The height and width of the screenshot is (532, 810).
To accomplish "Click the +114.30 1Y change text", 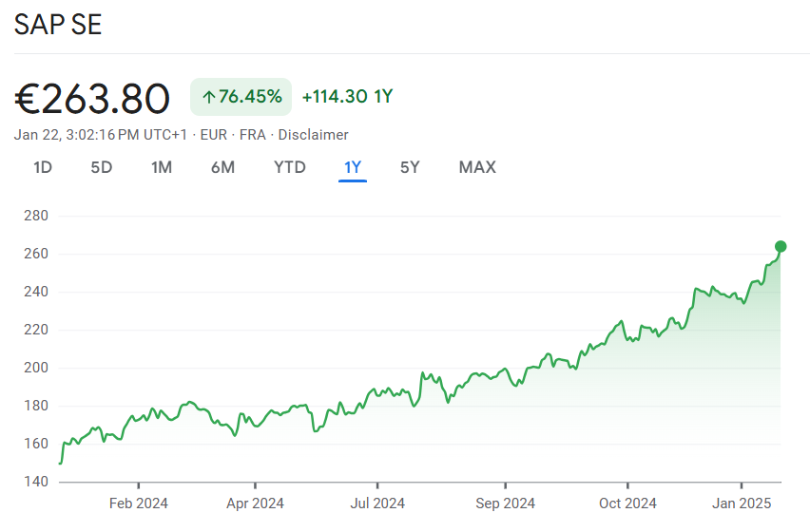I will (347, 97).
